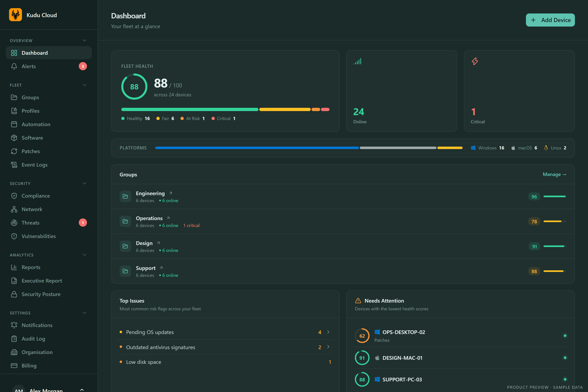Click the Low disk space issue row
The height and width of the screenshot is (392, 588).
[225, 362]
